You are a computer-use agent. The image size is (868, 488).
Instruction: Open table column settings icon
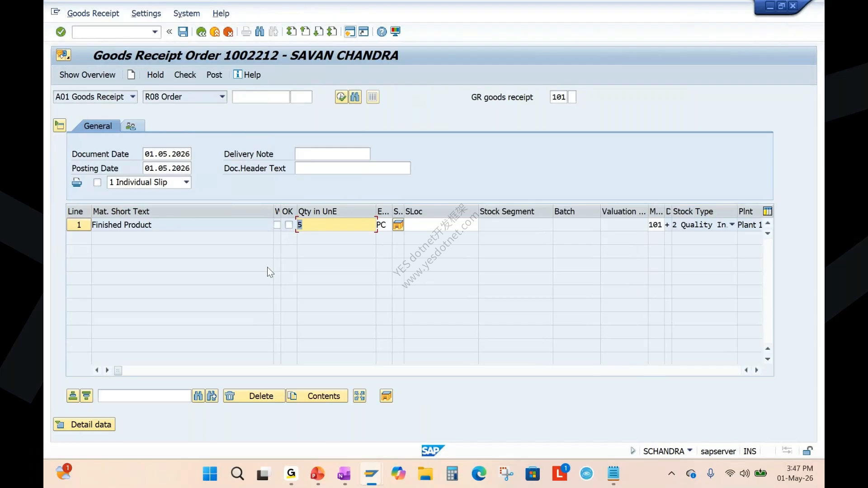767,211
